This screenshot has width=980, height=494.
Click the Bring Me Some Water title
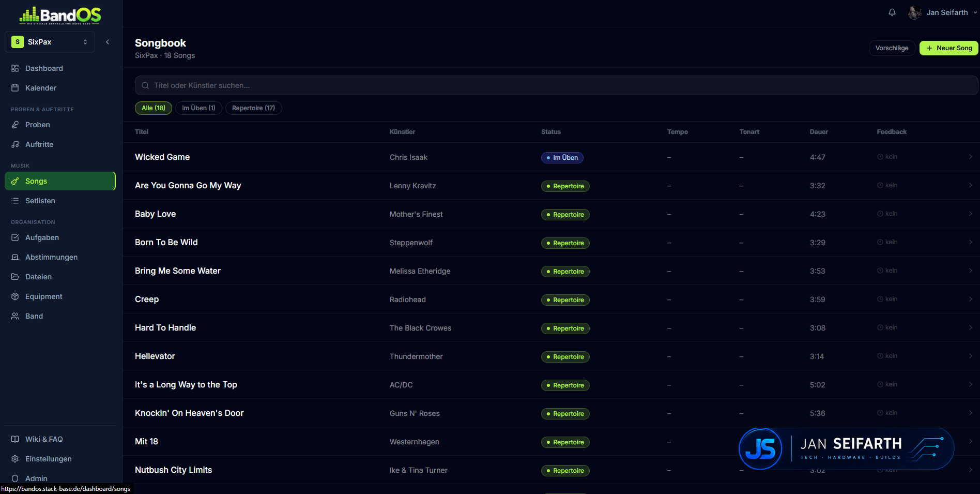coord(178,271)
